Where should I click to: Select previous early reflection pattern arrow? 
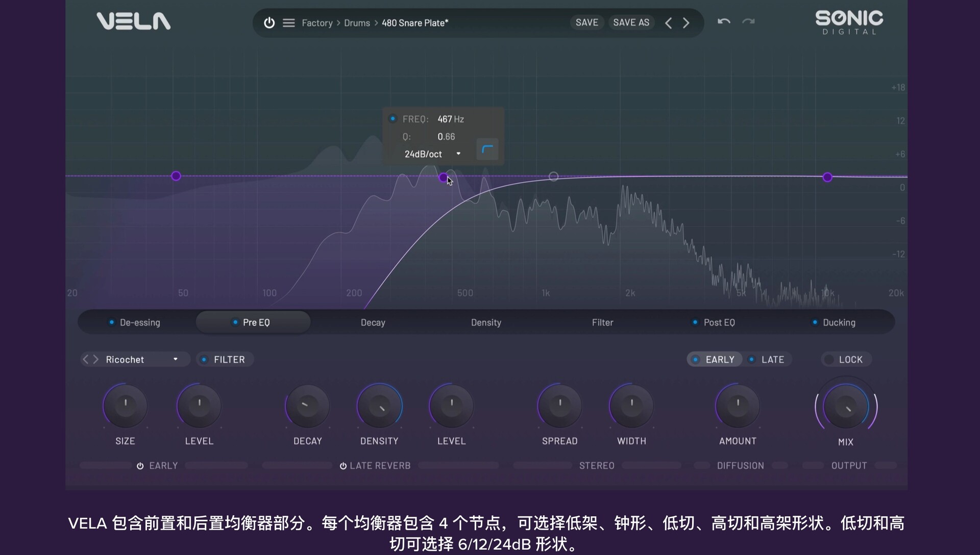(86, 360)
